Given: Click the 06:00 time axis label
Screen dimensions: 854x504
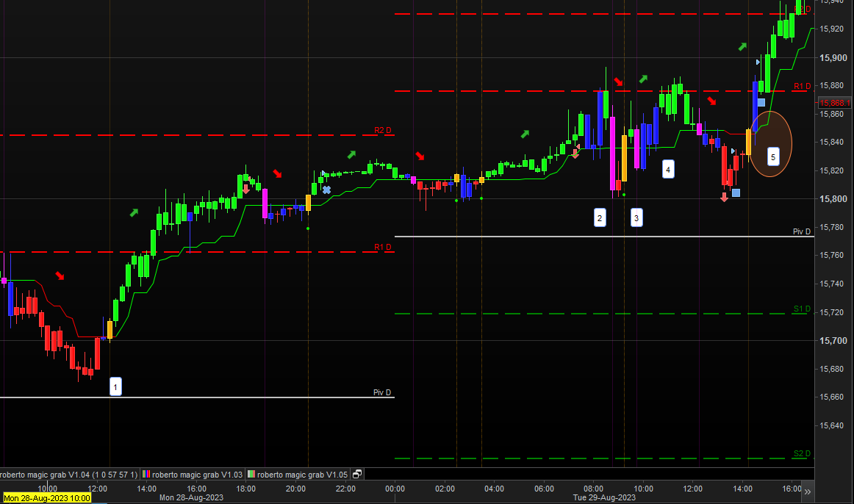Looking at the screenshot, I should pyautogui.click(x=544, y=489).
